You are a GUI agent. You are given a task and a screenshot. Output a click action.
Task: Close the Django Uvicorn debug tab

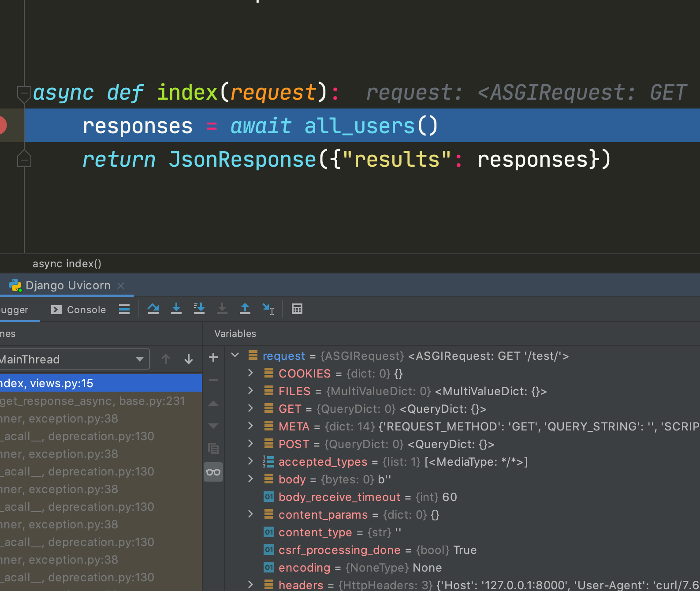(x=121, y=286)
